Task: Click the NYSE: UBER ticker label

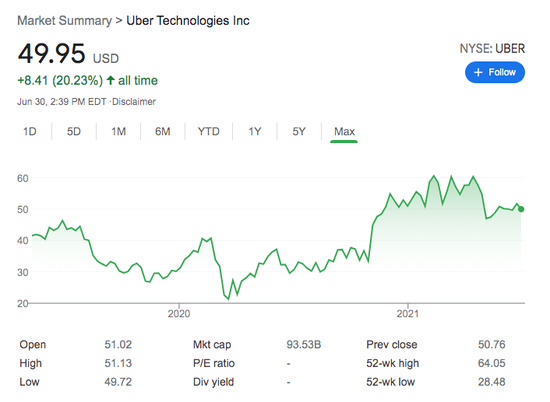Action: [x=492, y=49]
